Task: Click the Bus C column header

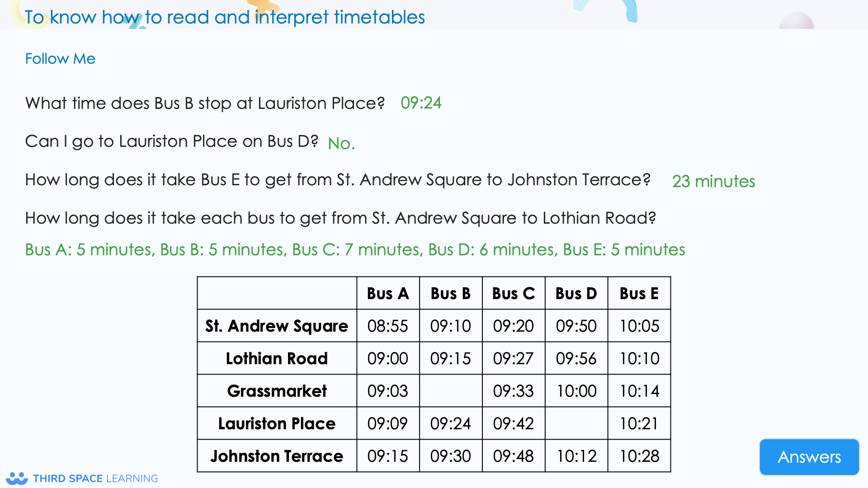Action: click(x=514, y=294)
